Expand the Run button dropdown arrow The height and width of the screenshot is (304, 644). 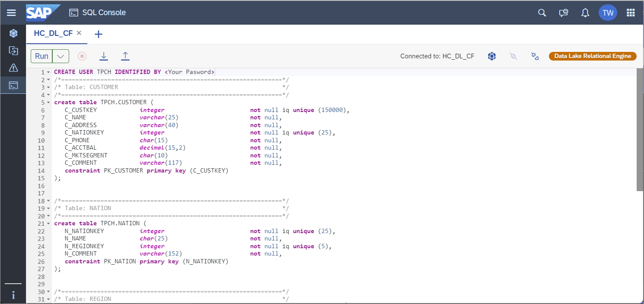click(61, 56)
